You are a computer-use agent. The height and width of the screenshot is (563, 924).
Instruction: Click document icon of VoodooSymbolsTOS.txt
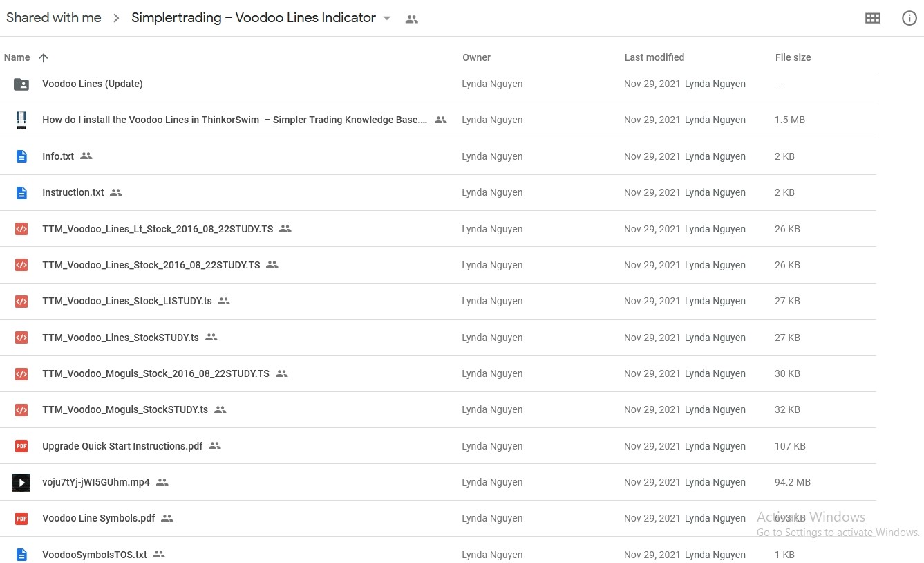click(x=21, y=555)
